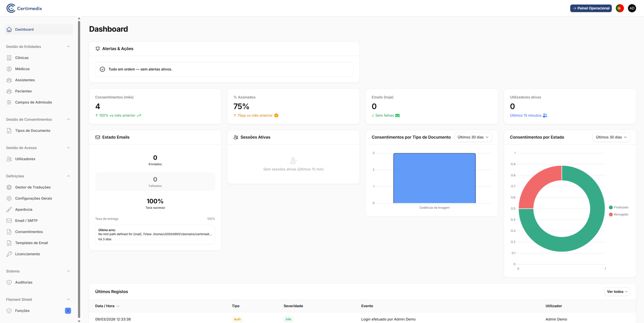Click the Ver todos link

point(617,292)
